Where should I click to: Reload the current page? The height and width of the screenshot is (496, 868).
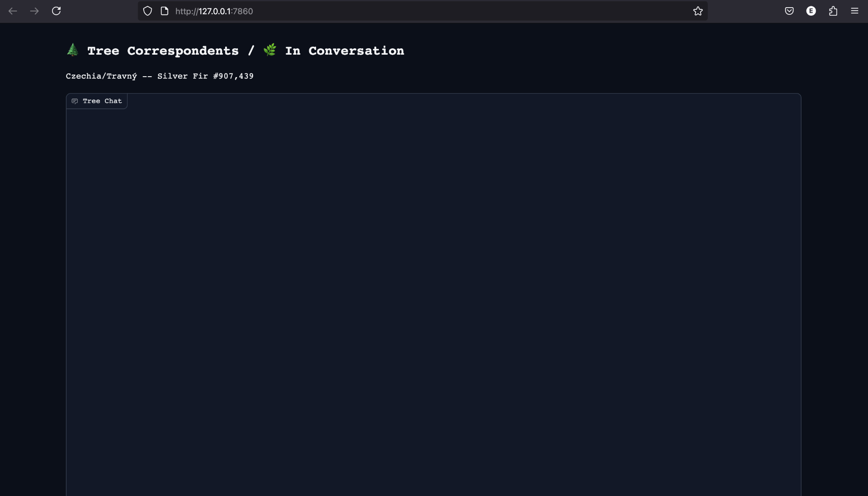[x=56, y=11]
